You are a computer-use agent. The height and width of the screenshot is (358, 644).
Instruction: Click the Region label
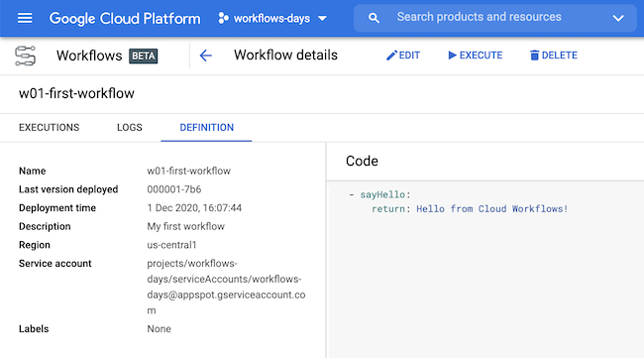[34, 245]
